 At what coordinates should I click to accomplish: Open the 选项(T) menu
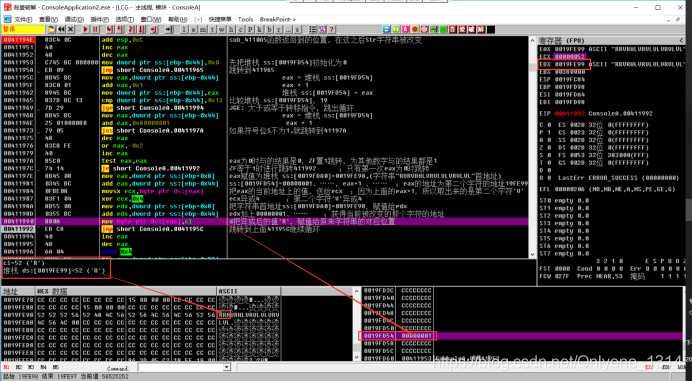pyautogui.click(x=125, y=19)
